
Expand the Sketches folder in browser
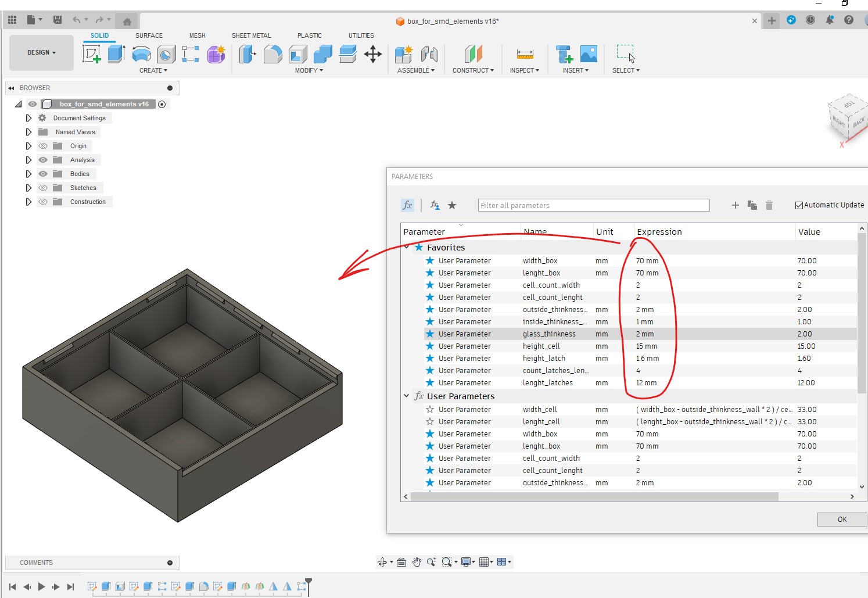click(x=28, y=187)
